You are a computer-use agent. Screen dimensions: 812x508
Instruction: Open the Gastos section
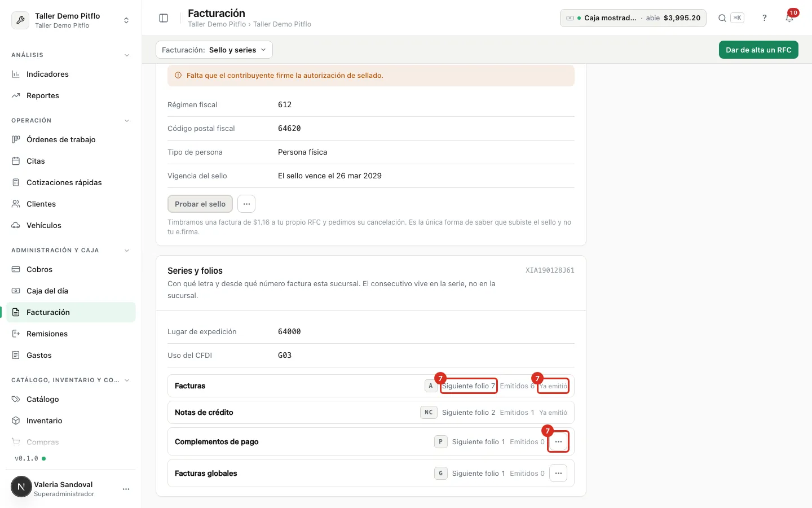[x=70, y=355]
